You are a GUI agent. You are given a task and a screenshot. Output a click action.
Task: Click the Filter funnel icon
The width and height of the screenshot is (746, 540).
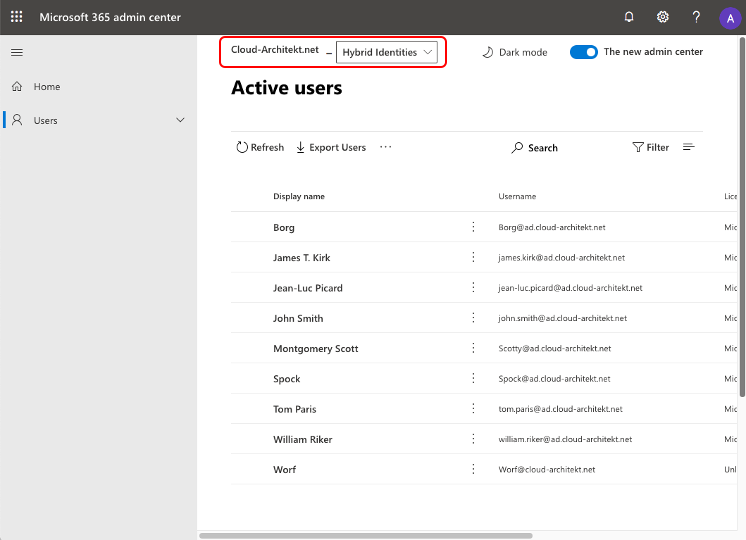click(x=638, y=147)
